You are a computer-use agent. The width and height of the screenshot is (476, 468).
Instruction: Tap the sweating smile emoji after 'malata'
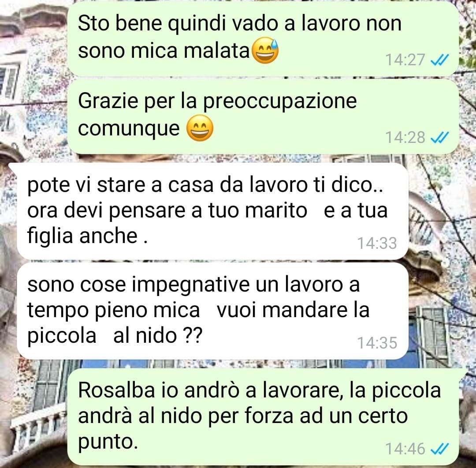tap(265, 51)
